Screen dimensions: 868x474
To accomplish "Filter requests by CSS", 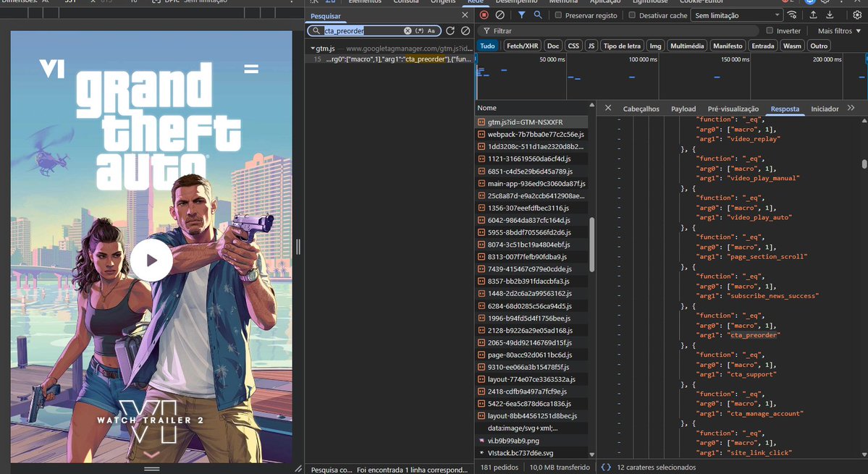I will point(573,46).
